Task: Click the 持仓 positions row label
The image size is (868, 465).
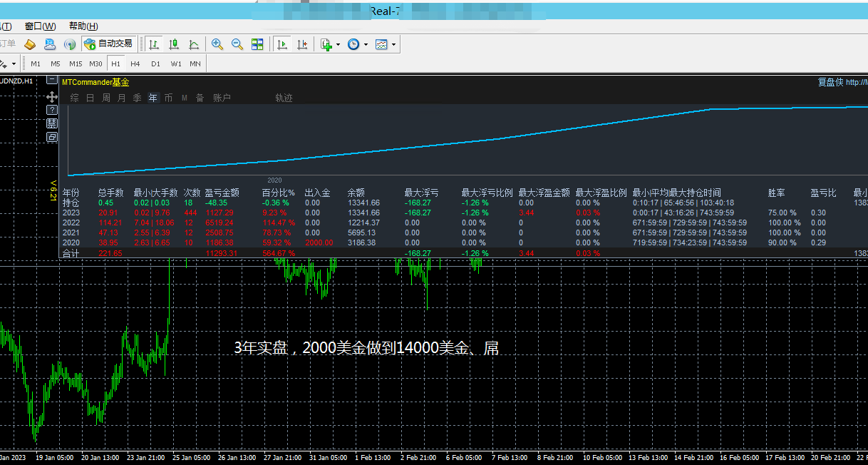Action: click(x=71, y=203)
